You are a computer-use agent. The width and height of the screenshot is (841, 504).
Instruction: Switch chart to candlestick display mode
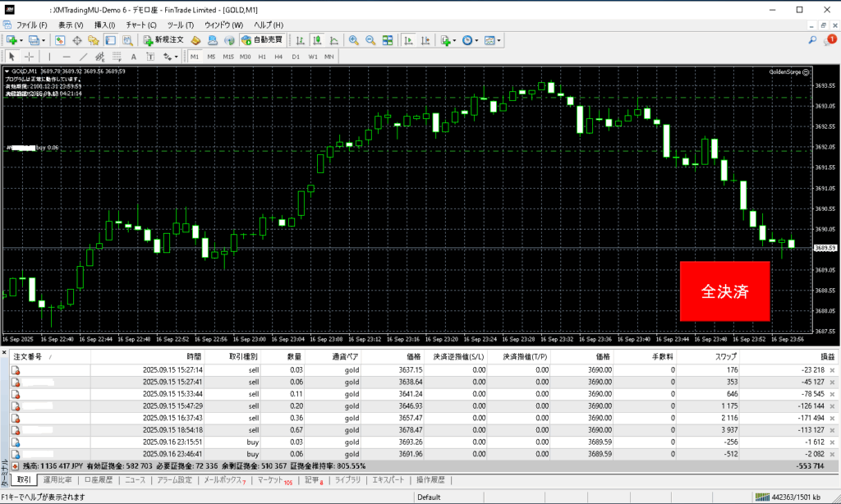pyautogui.click(x=317, y=39)
